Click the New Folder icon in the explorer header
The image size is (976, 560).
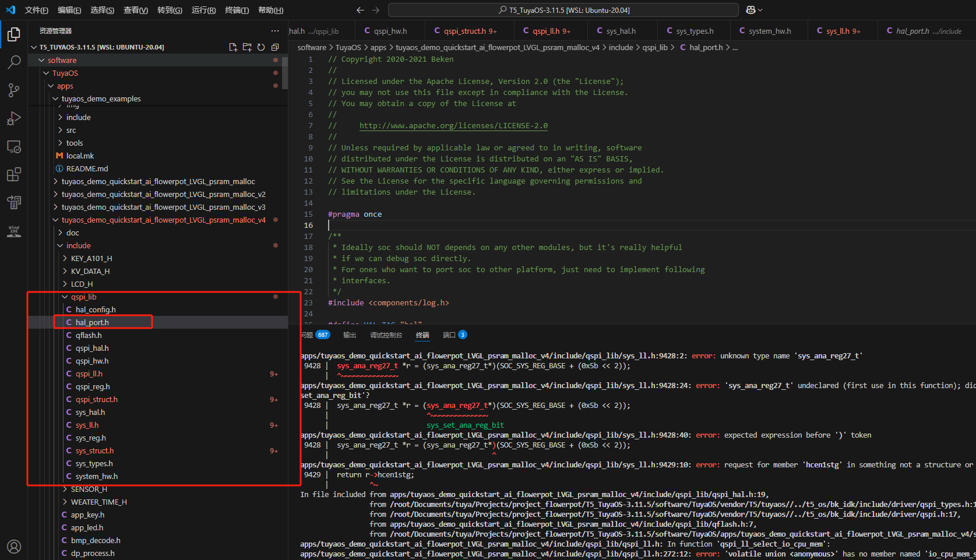pos(247,47)
